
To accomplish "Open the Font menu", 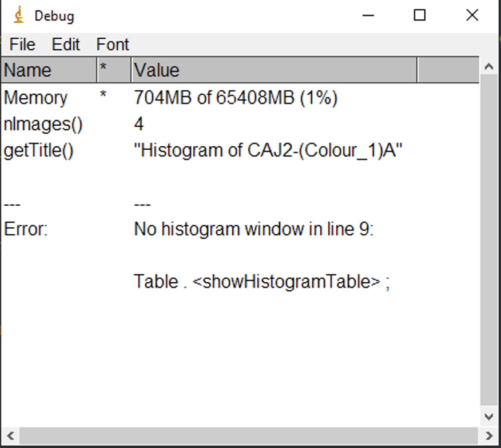I will (112, 44).
